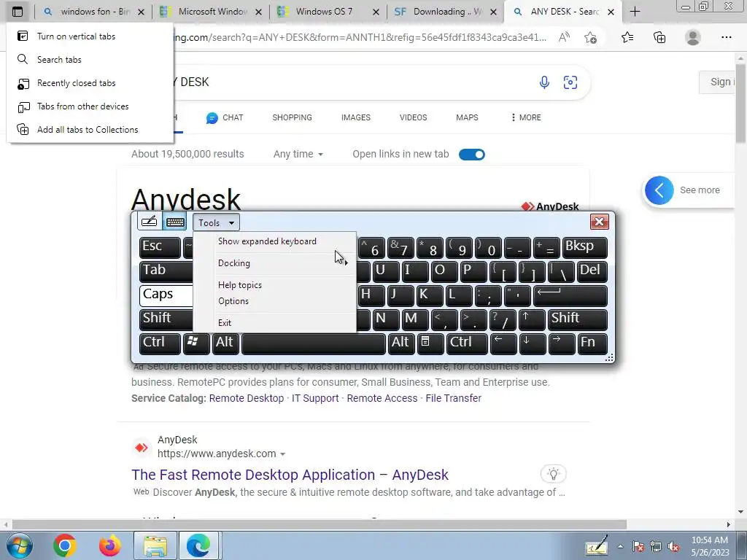Add all tabs to Collections

(x=90, y=130)
